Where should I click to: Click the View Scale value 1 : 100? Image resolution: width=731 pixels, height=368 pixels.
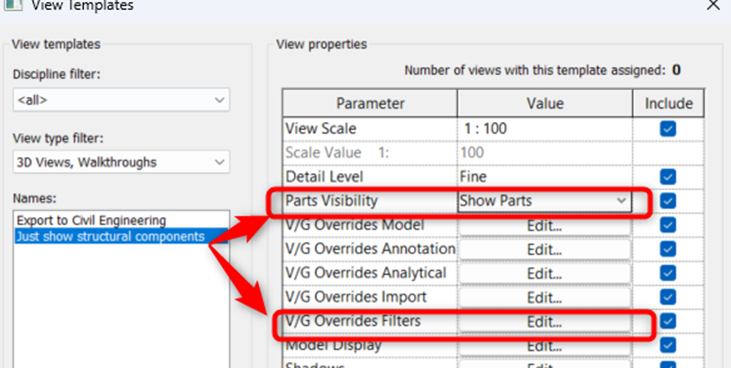pos(545,128)
